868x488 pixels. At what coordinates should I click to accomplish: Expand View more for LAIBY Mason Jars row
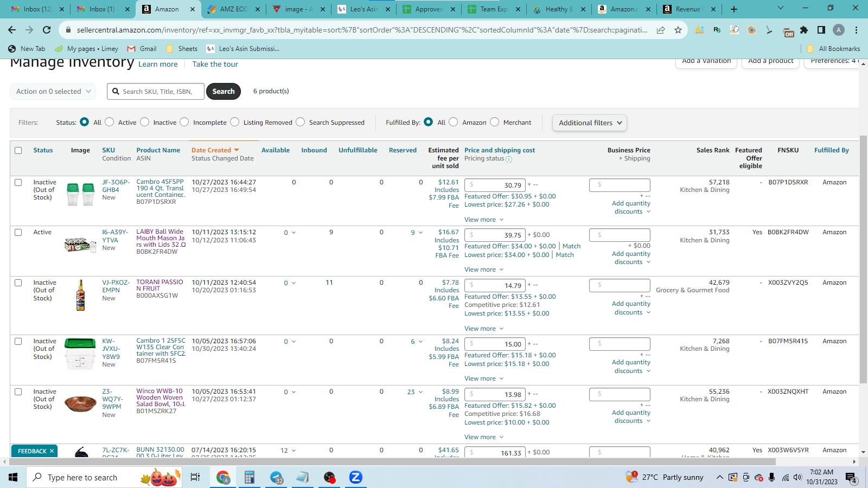pos(484,269)
